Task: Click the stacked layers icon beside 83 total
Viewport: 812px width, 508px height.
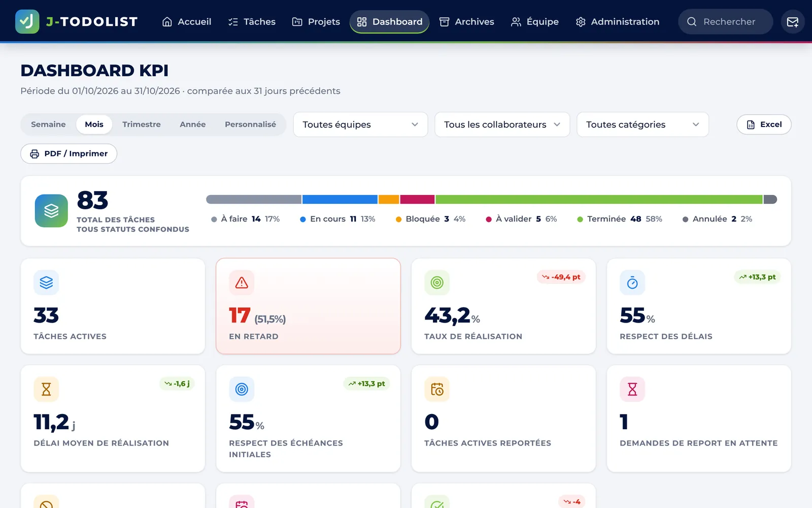Action: tap(51, 211)
